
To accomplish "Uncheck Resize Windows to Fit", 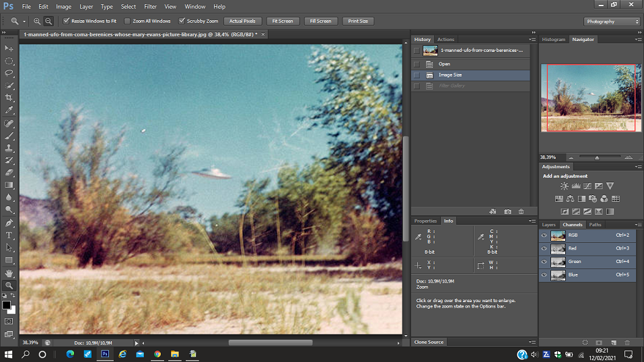I will click(x=66, y=22).
